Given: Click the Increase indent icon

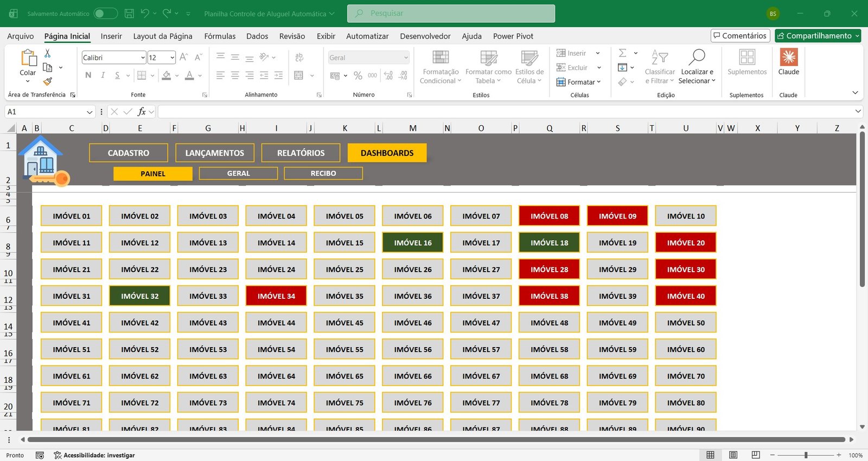Looking at the screenshot, I should click(x=278, y=75).
